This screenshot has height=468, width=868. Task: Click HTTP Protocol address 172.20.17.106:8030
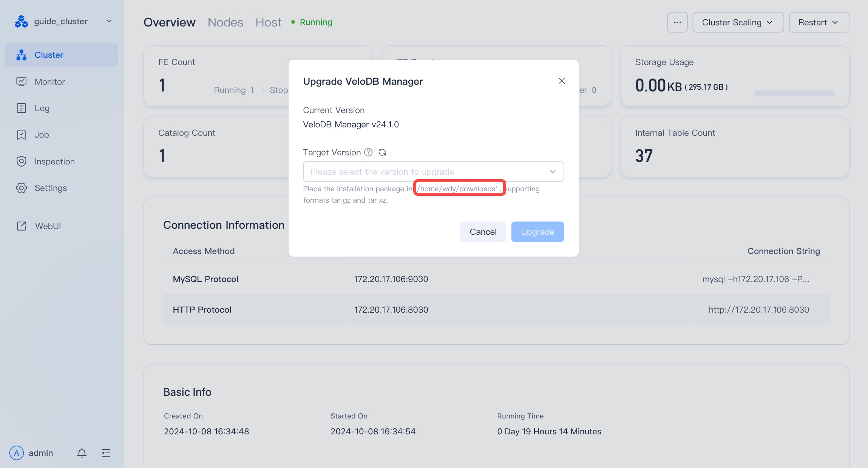coord(391,310)
